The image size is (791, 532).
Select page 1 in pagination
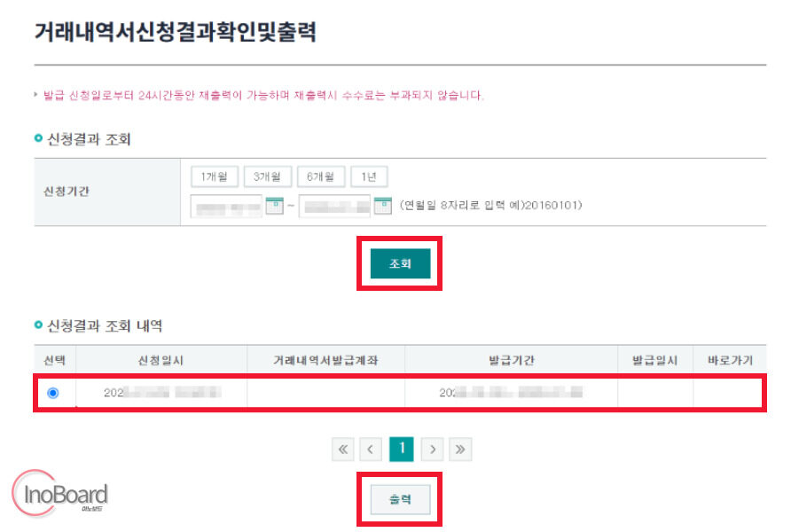click(402, 449)
